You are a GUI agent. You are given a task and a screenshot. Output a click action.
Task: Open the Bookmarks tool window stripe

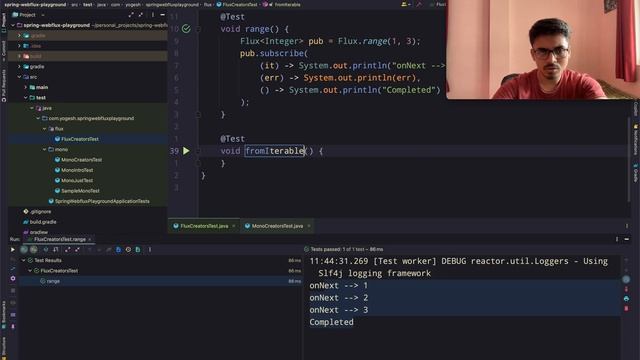pos(4,315)
